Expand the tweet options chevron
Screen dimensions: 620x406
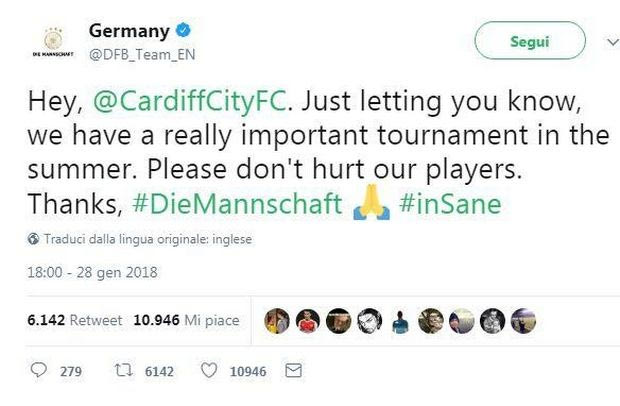click(x=612, y=42)
